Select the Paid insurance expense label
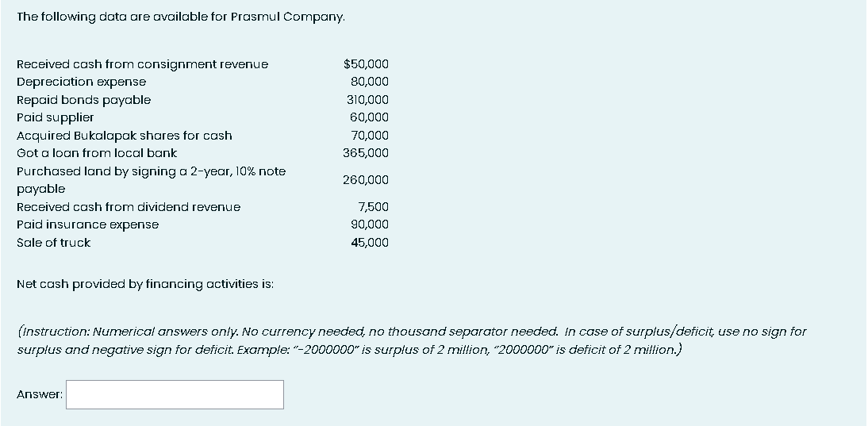This screenshot has width=868, height=426. click(87, 225)
